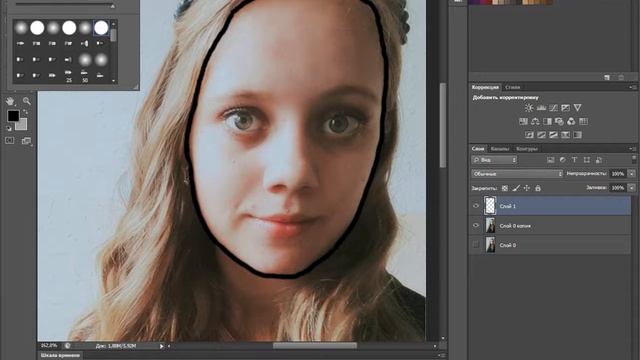Add Invert adjustment icon
The height and width of the screenshot is (360, 640).
coord(529,135)
